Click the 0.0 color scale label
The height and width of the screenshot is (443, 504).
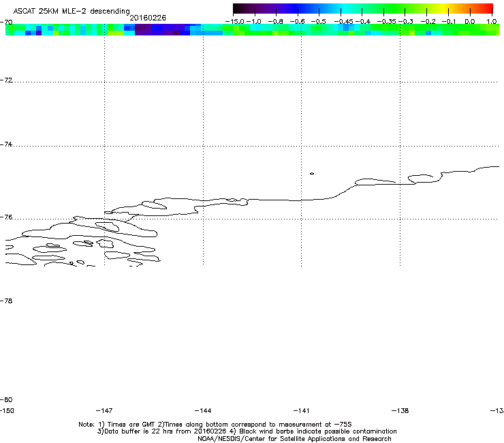tap(470, 22)
